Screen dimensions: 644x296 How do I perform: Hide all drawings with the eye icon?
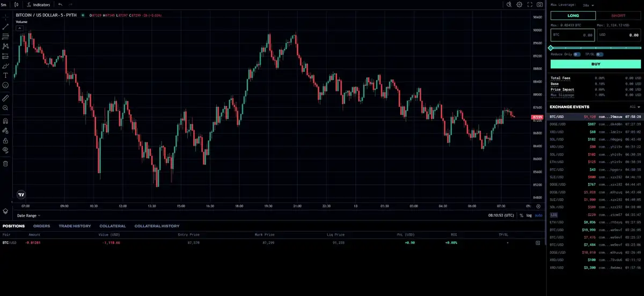[5, 150]
